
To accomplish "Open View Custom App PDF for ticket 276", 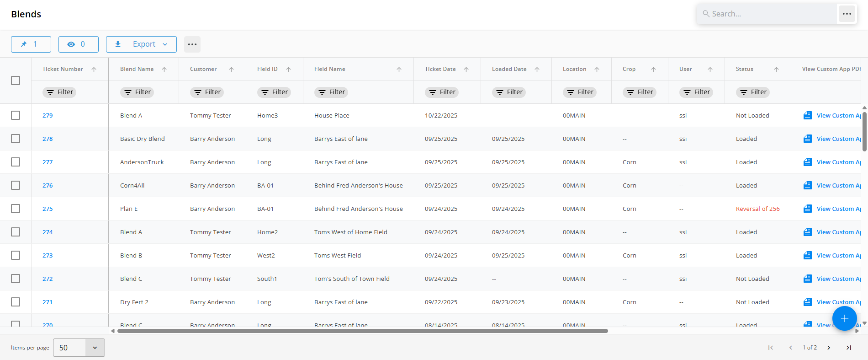I will 839,185.
